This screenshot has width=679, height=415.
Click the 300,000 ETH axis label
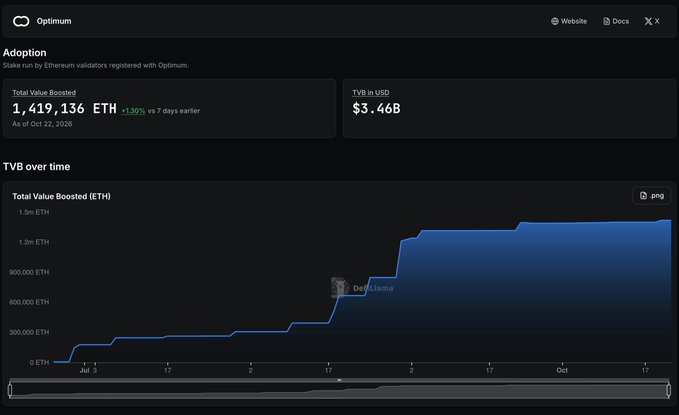29,332
